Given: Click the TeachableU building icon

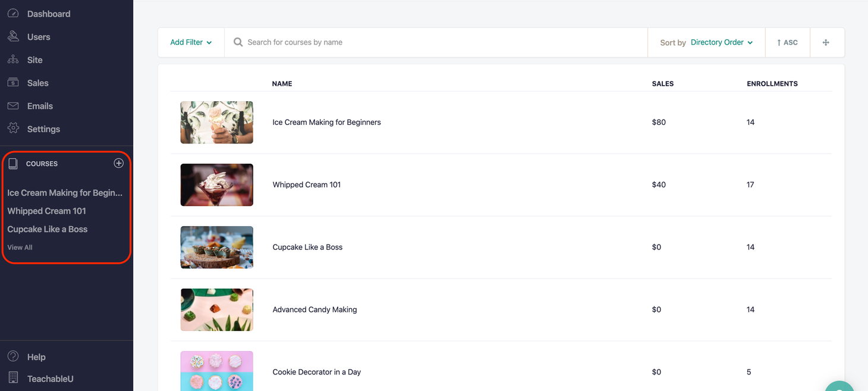Looking at the screenshot, I should [x=13, y=378].
